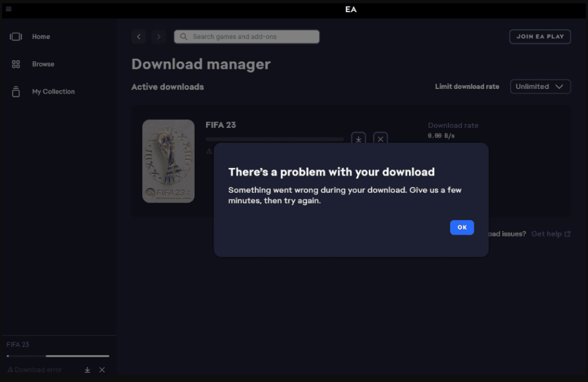The width and height of the screenshot is (588, 382).
Task: Click the FIFA 23 download progress bar
Action: point(274,139)
